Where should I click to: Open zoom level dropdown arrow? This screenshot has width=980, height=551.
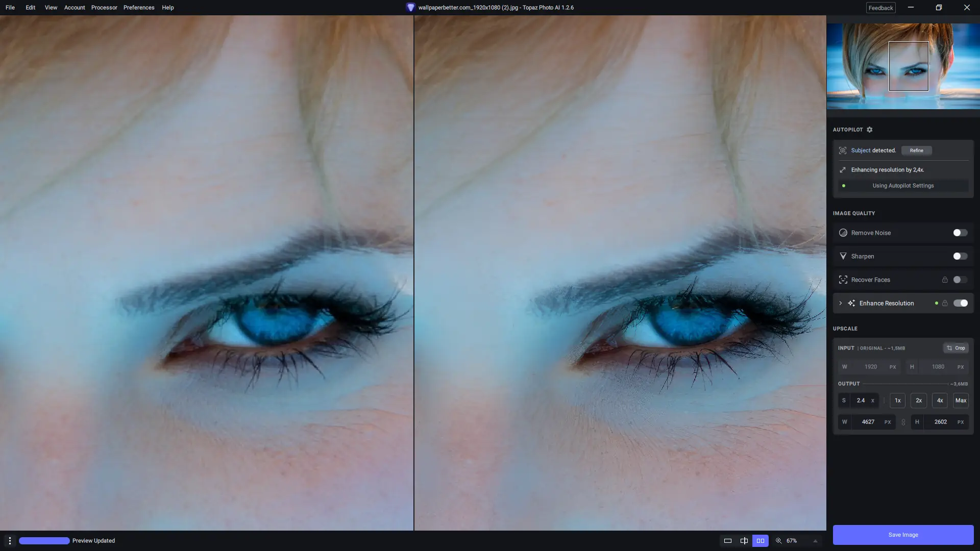815,541
